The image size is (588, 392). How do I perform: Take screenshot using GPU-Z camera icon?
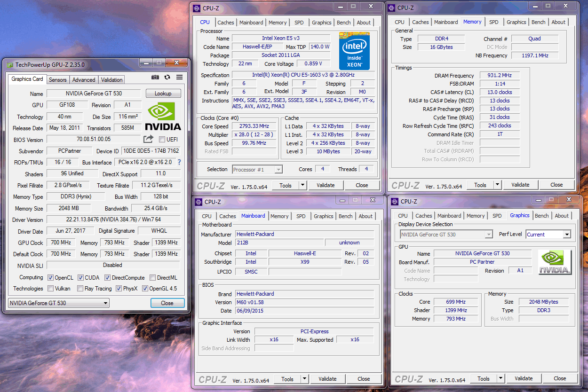coord(155,78)
